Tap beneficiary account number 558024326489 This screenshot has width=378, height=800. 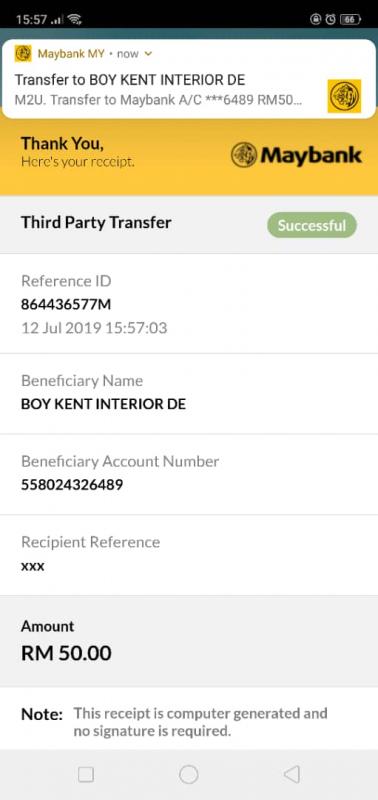coord(72,485)
